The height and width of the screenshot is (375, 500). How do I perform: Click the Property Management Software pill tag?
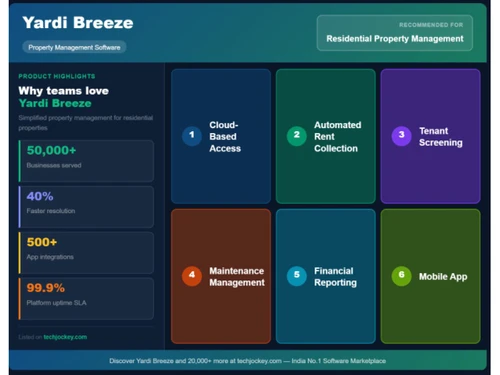74,47
